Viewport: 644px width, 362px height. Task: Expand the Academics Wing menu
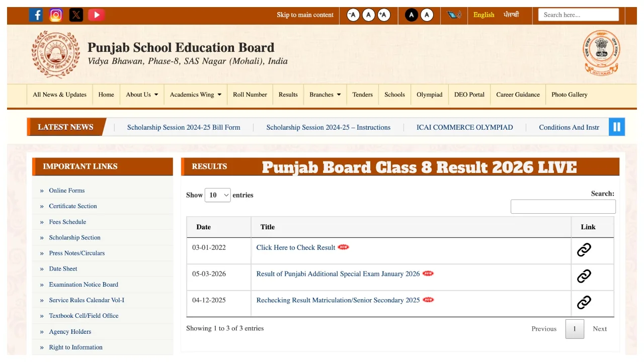click(195, 95)
